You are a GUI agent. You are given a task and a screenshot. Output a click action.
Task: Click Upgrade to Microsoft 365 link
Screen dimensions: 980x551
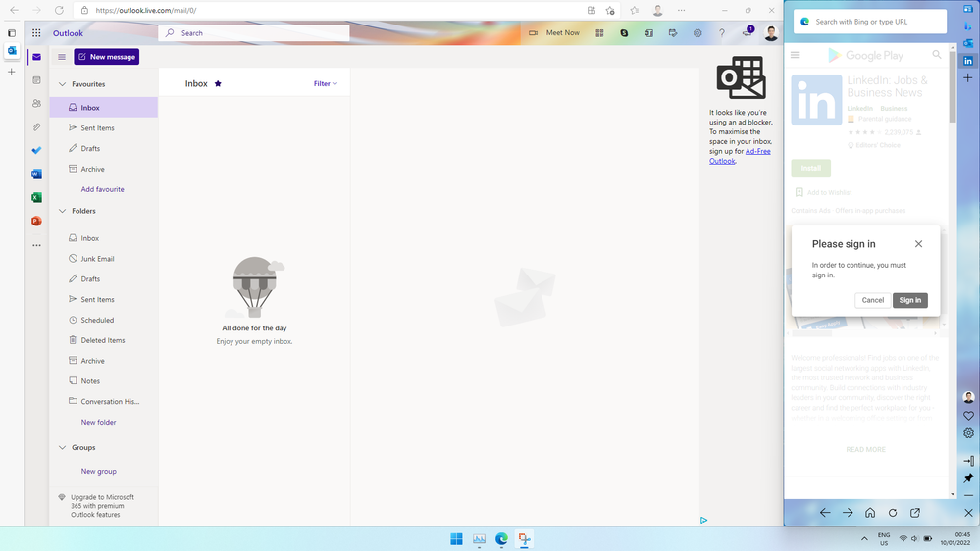102,506
